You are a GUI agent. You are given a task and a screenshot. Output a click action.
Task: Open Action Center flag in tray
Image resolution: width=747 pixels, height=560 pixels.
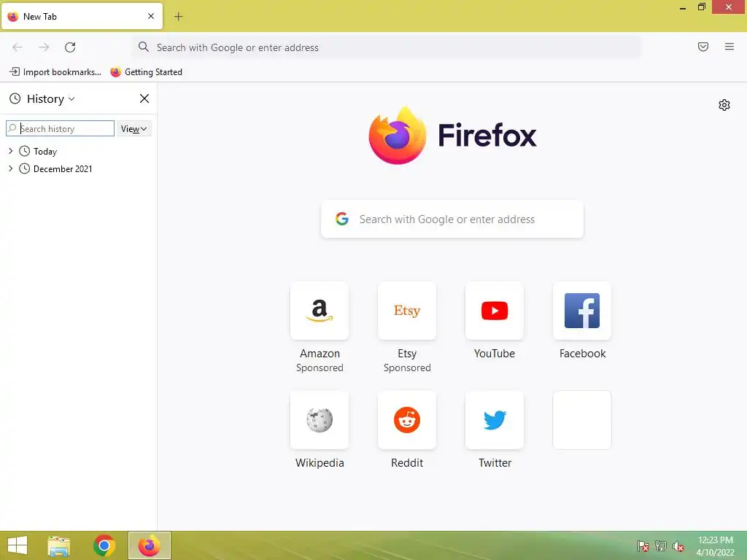[643, 546]
